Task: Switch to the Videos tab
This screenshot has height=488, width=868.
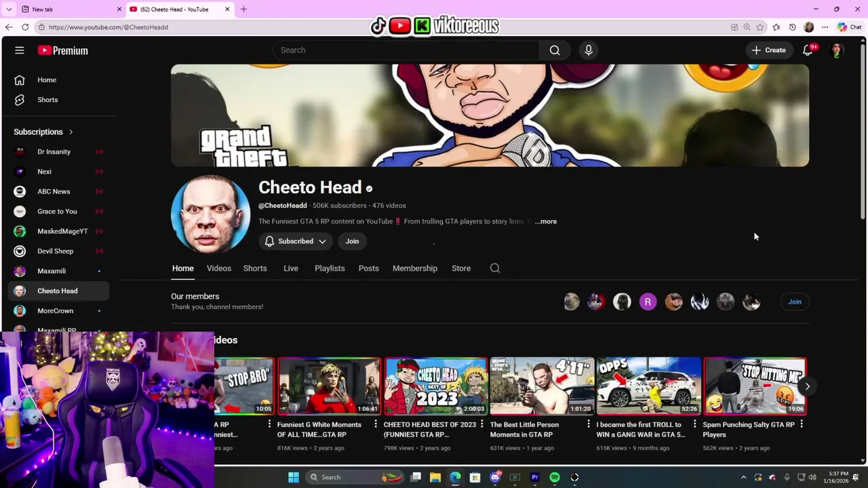Action: click(219, 268)
